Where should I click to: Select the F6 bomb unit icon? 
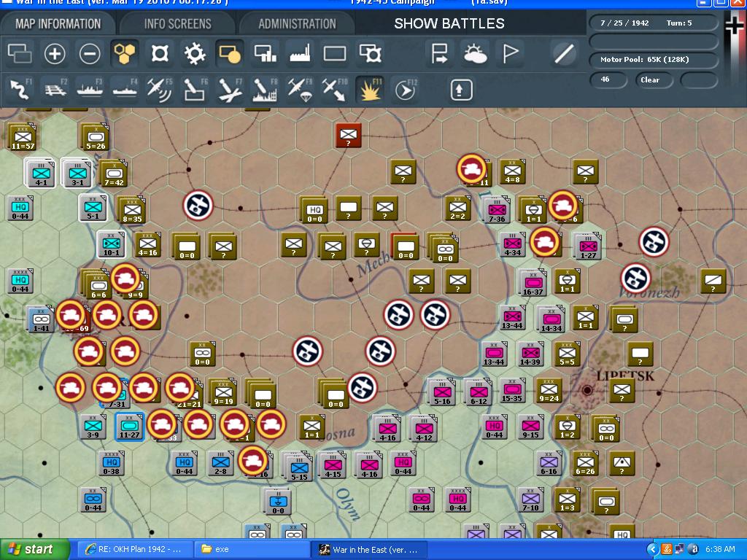point(195,90)
